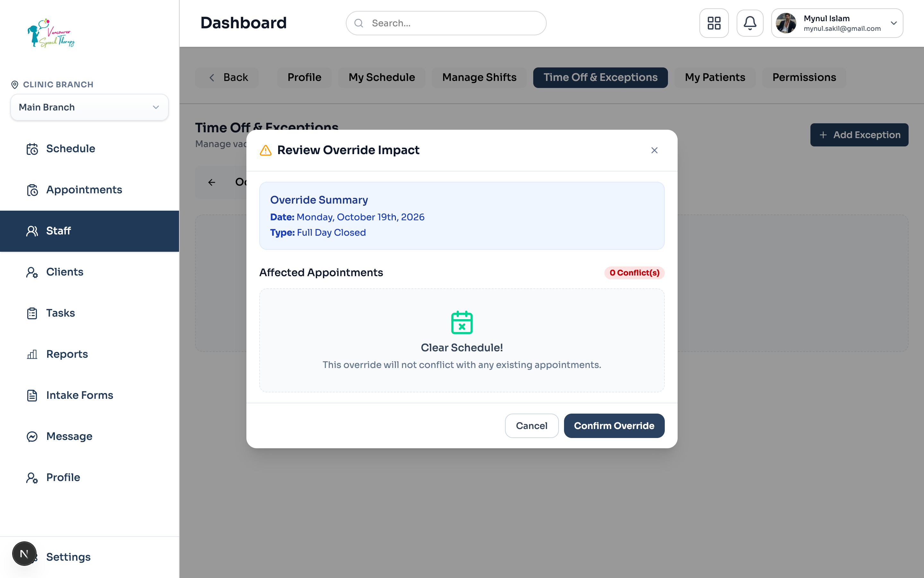Switch to the My Schedule tab
The width and height of the screenshot is (924, 578).
[x=381, y=78]
